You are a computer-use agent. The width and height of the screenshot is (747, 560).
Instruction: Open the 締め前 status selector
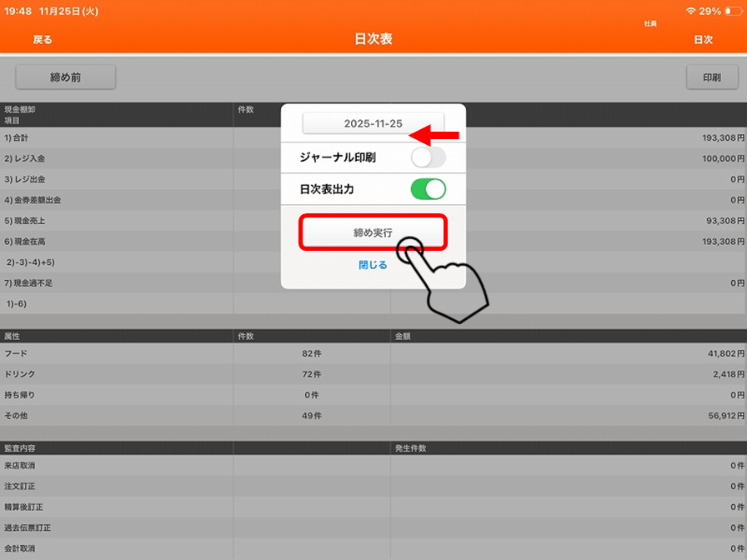click(65, 77)
